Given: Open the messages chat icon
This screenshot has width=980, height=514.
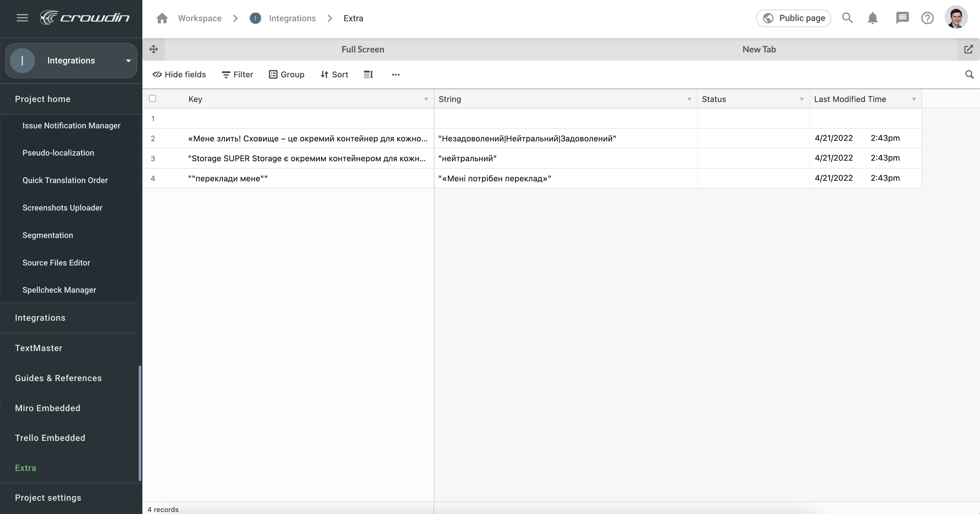Looking at the screenshot, I should [x=902, y=18].
